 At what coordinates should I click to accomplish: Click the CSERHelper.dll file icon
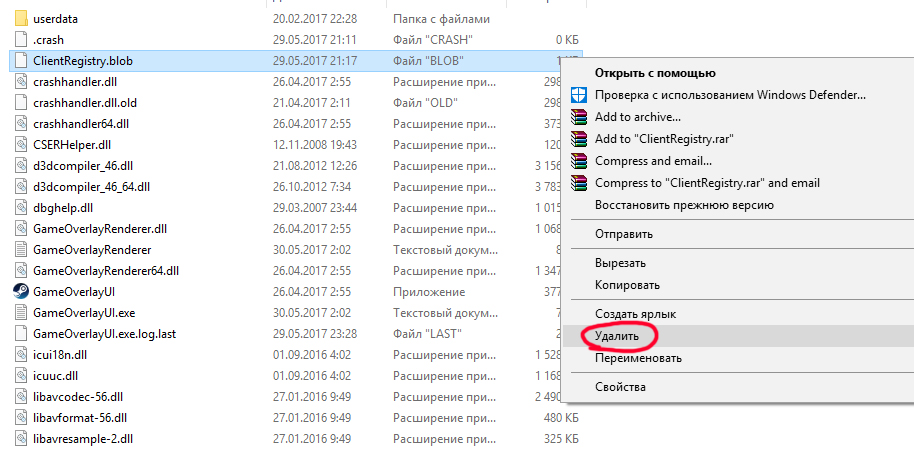point(21,145)
